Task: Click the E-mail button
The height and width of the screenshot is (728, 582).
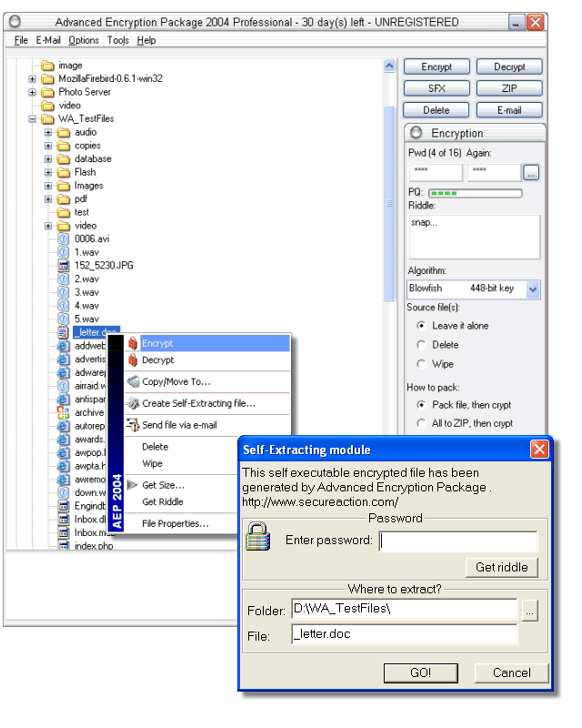Action: 509,110
